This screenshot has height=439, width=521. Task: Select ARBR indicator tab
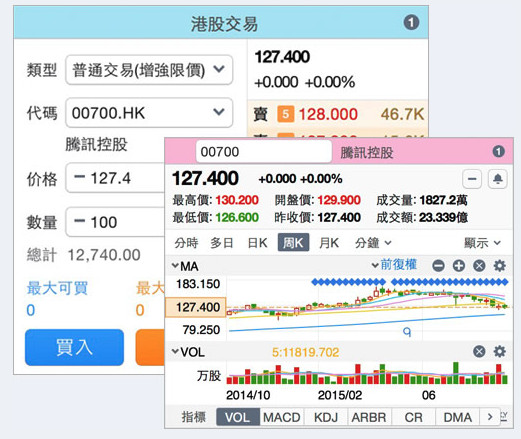pos(369,417)
